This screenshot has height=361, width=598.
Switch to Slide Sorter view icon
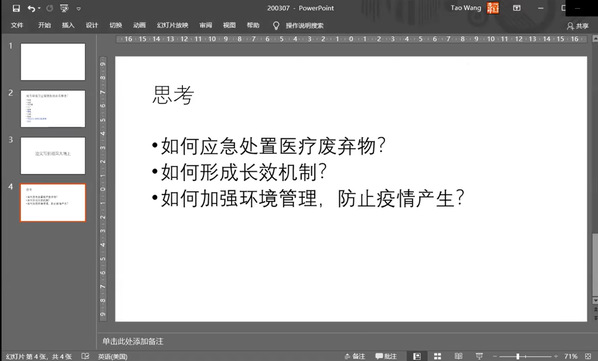click(x=437, y=356)
